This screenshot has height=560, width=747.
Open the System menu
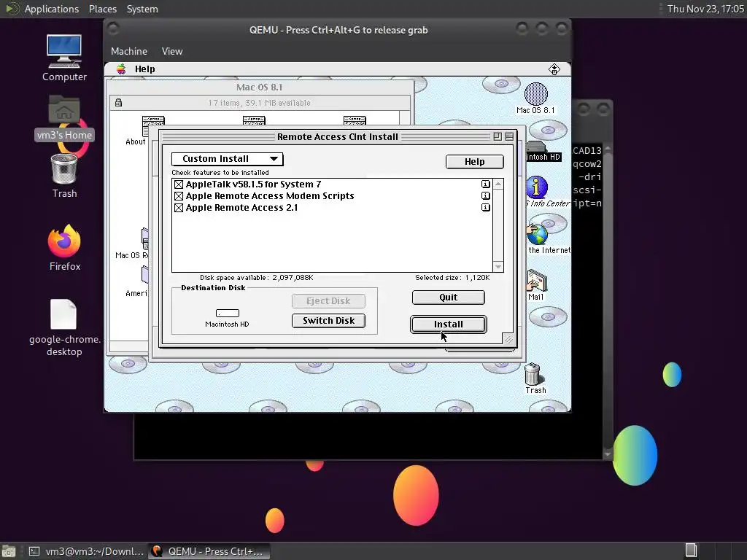tap(142, 9)
